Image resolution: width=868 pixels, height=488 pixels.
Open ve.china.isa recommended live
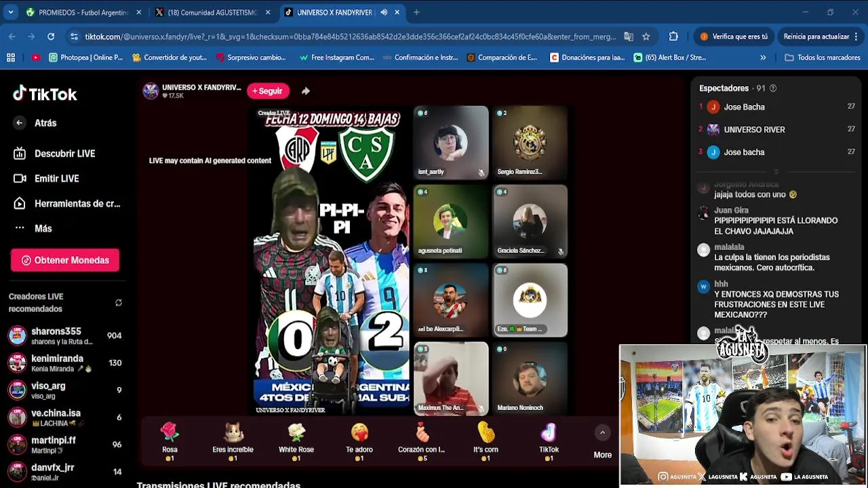[64, 418]
